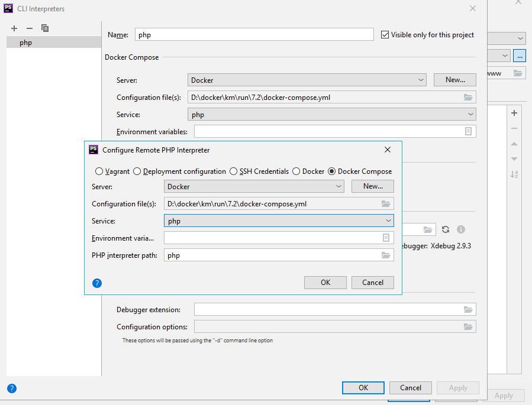Click OK in Configure Remote PHP Interpreter

pyautogui.click(x=325, y=283)
